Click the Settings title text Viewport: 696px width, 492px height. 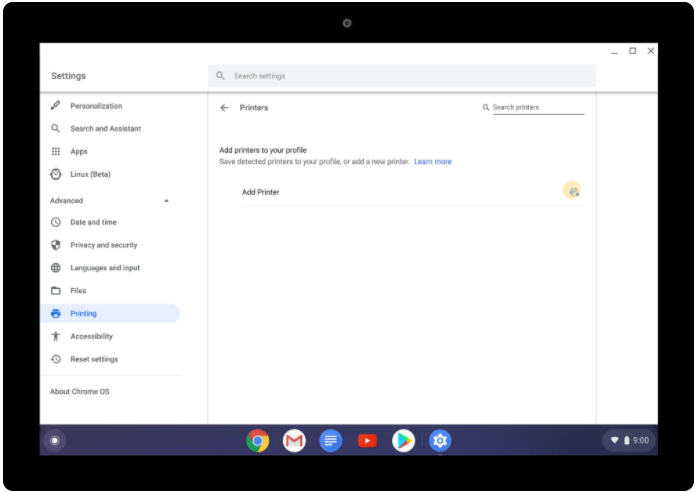click(x=68, y=76)
